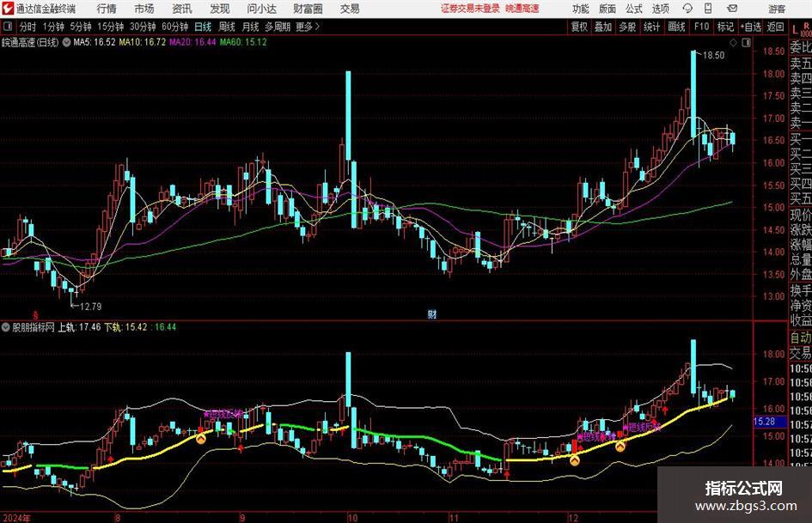Click the 复权 toolbar button
The height and width of the screenshot is (523, 812).
[x=579, y=27]
